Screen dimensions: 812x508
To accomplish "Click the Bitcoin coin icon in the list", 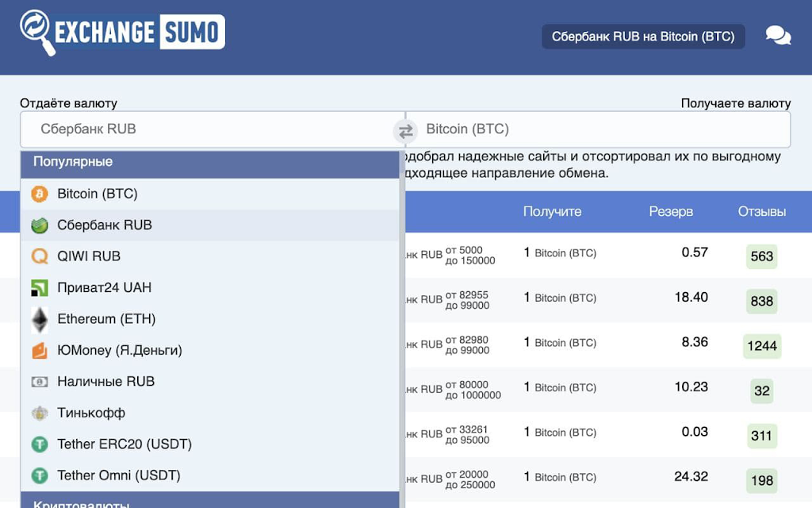I will tap(40, 194).
